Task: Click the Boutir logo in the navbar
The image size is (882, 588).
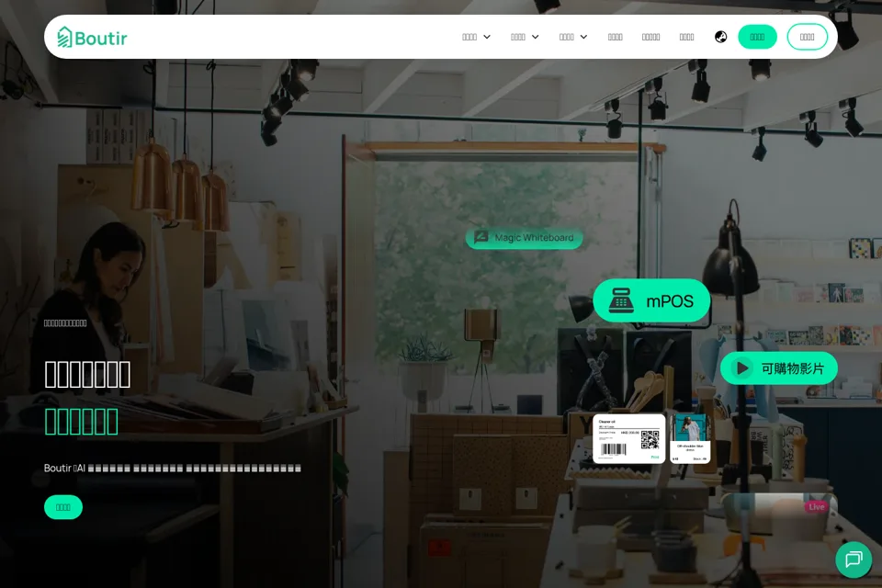Action: [x=92, y=38]
